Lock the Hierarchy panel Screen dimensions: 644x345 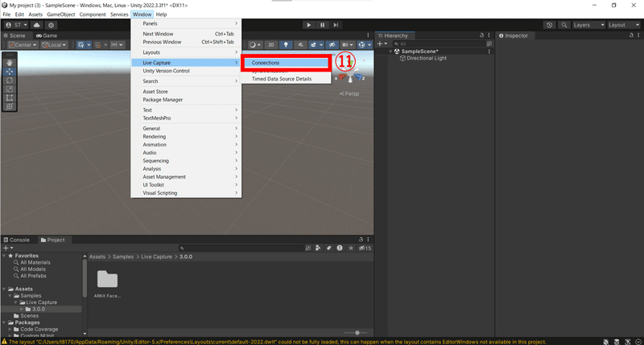(x=481, y=35)
